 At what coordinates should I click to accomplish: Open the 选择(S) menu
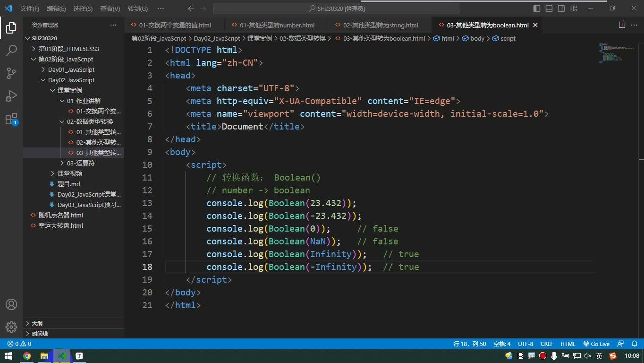(83, 9)
